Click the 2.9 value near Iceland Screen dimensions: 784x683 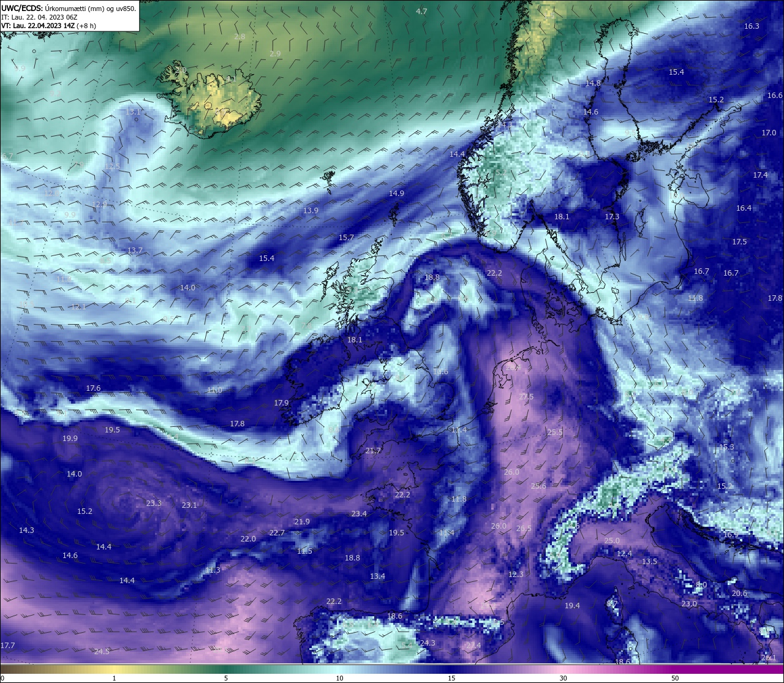pyautogui.click(x=275, y=54)
